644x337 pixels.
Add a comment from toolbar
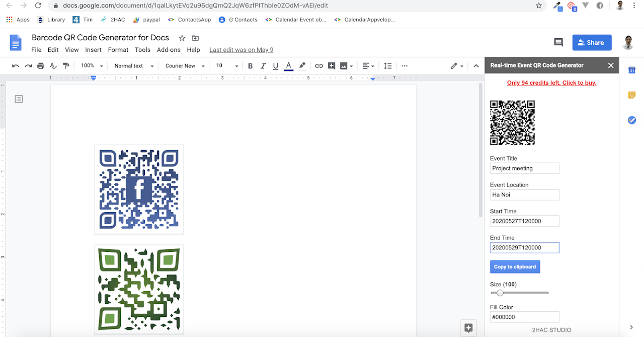(332, 66)
